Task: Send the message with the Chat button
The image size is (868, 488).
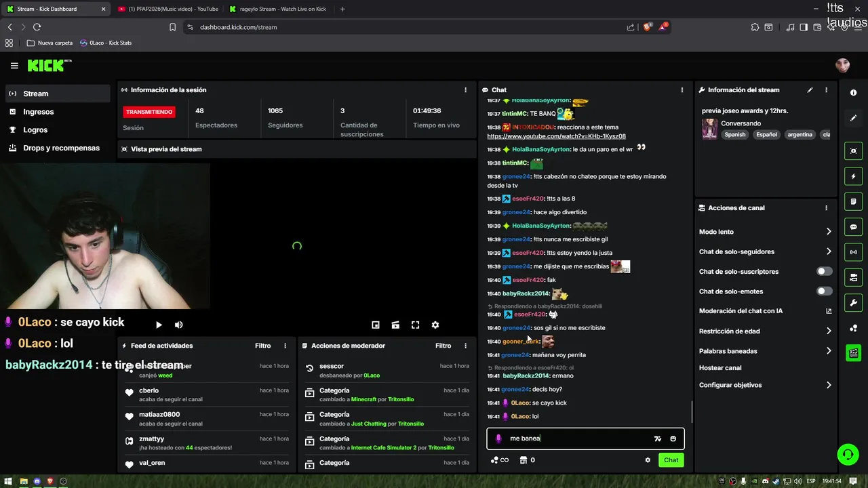Action: pyautogui.click(x=671, y=460)
